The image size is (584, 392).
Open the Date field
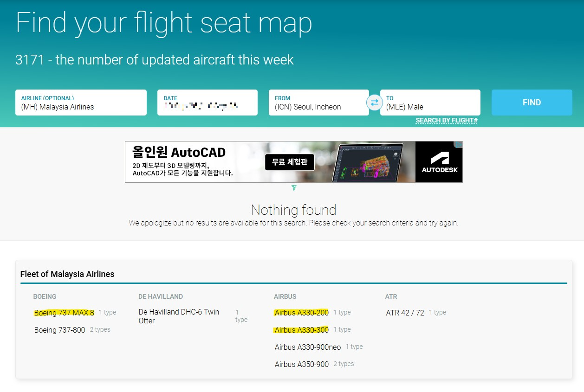208,103
